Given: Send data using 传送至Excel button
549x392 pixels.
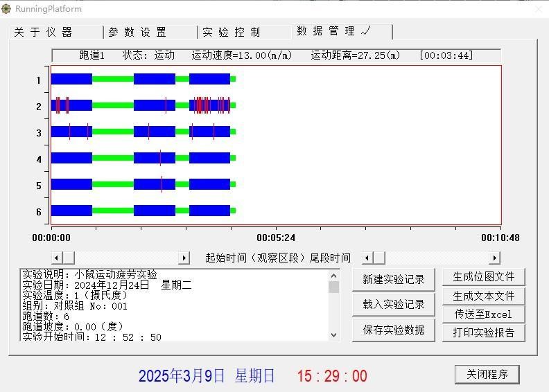Looking at the screenshot, I should click(484, 314).
